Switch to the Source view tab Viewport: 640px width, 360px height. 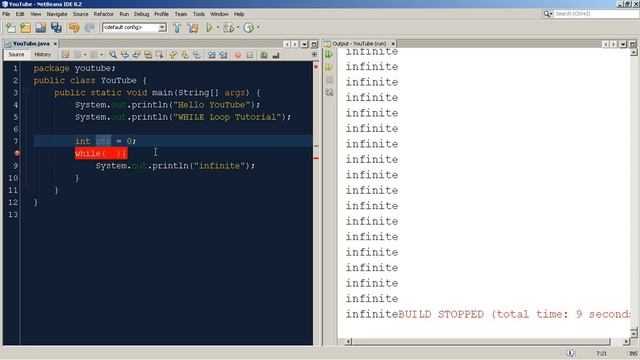16,54
